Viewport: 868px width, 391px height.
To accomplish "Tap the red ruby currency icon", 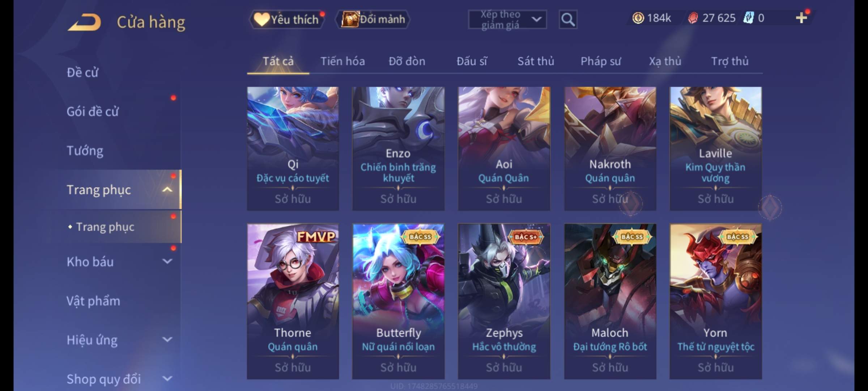I will pyautogui.click(x=693, y=18).
